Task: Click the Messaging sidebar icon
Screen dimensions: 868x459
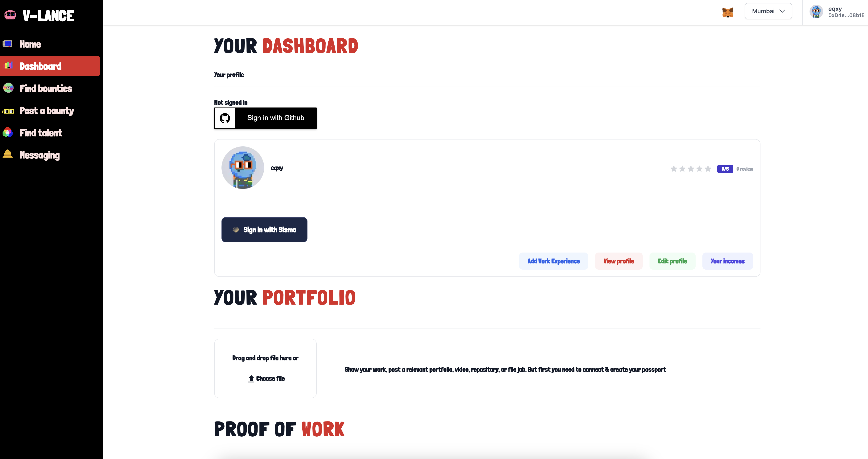Action: [x=8, y=154]
